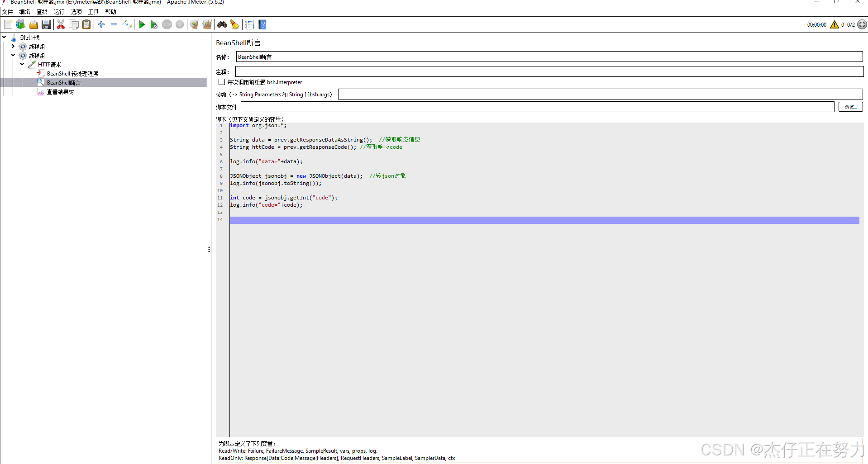Open search with binoculars icon
Screen dimensions: 868x464
click(222, 24)
